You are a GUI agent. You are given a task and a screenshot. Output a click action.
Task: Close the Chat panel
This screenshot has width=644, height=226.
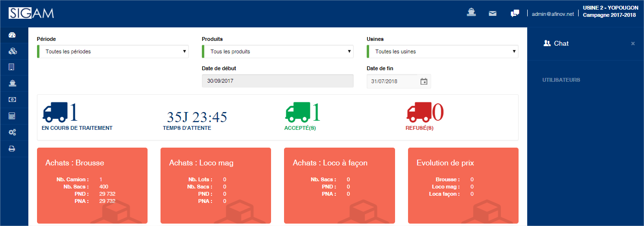(633, 43)
